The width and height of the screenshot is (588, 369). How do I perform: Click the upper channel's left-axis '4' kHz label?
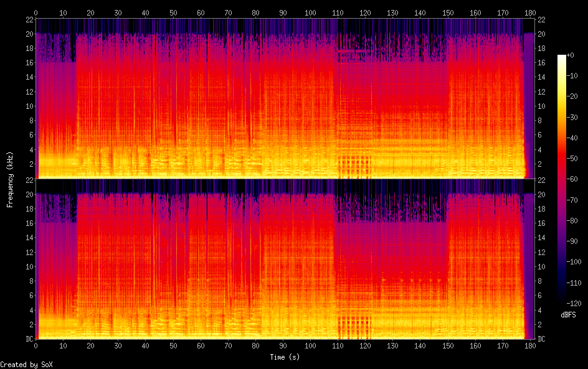(32, 150)
